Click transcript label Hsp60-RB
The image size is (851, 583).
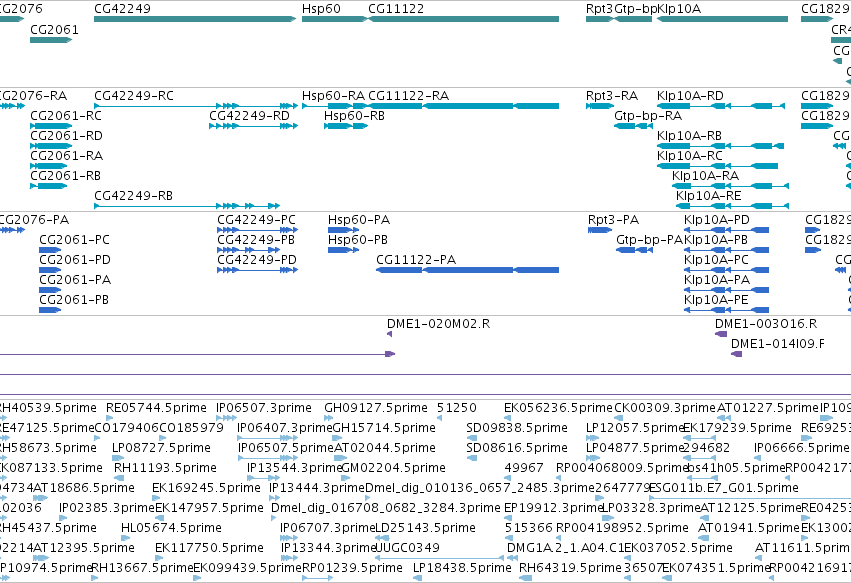[x=354, y=116]
